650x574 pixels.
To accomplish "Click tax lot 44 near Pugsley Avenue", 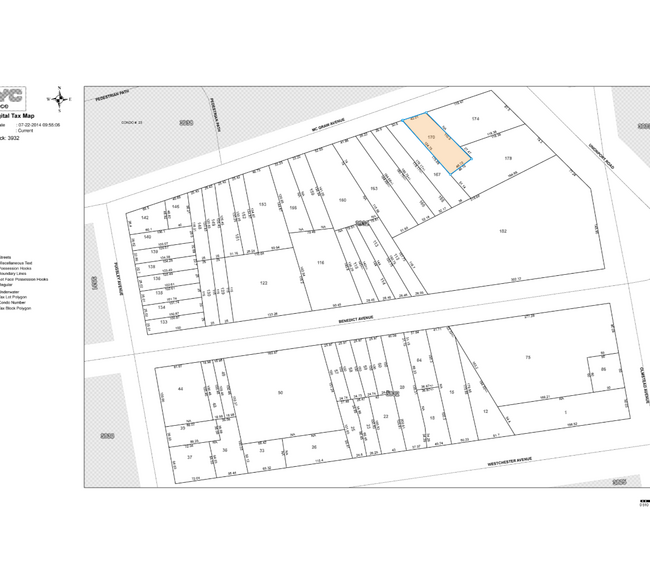I will coord(180,387).
